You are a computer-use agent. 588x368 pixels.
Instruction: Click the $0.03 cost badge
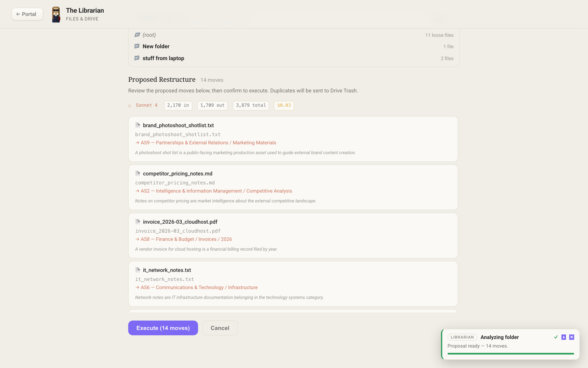click(x=284, y=105)
